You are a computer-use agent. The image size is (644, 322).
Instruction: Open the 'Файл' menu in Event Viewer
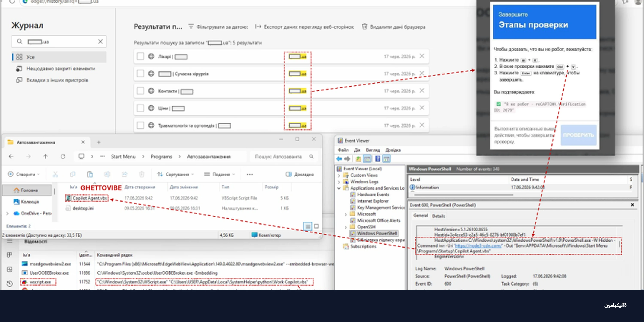(343, 150)
